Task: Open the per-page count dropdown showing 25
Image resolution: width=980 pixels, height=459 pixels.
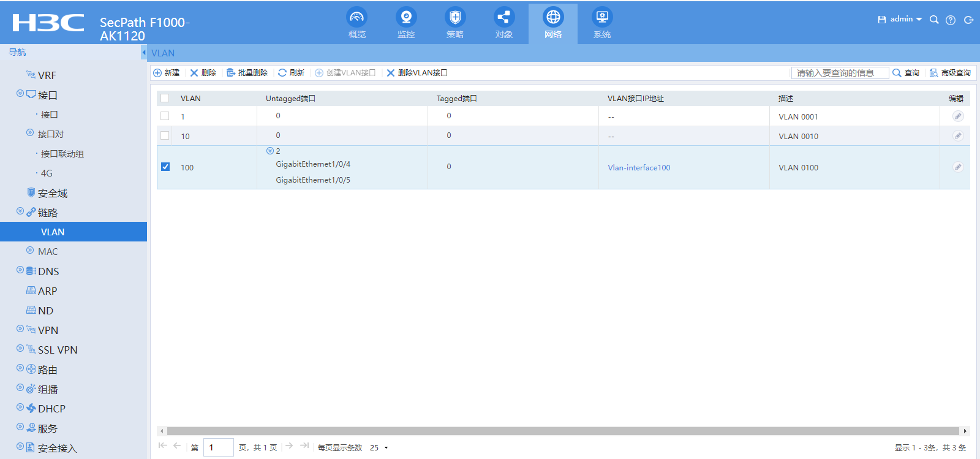Action: coord(379,448)
